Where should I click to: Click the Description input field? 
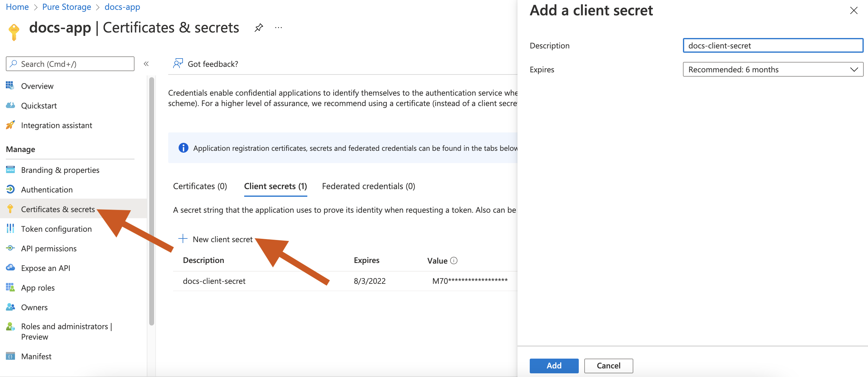pos(773,46)
